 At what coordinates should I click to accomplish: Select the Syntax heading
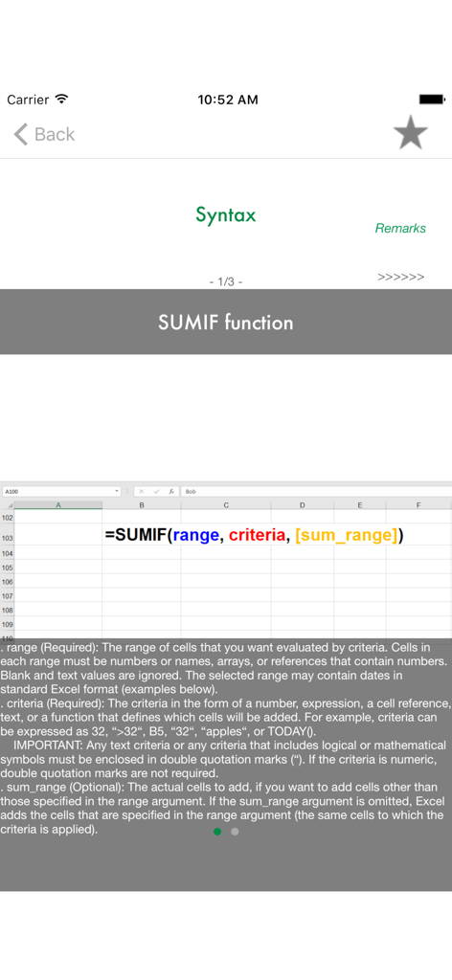pos(226,215)
